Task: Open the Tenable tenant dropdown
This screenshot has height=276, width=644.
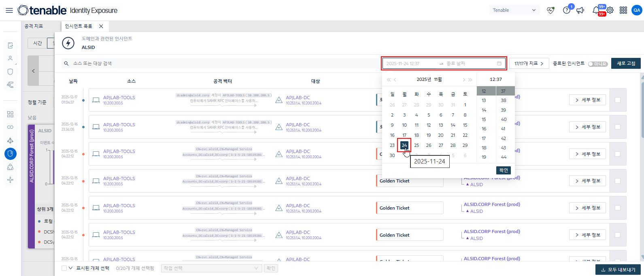Action: coord(514,11)
